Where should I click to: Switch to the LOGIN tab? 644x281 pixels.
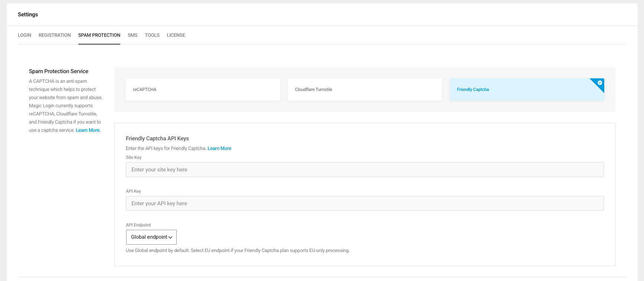(x=24, y=35)
